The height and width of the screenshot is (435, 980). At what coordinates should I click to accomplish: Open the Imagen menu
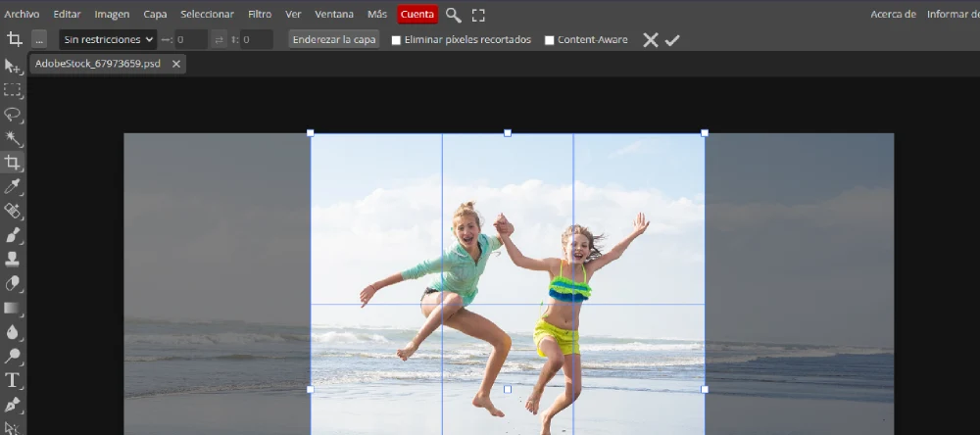(x=112, y=14)
